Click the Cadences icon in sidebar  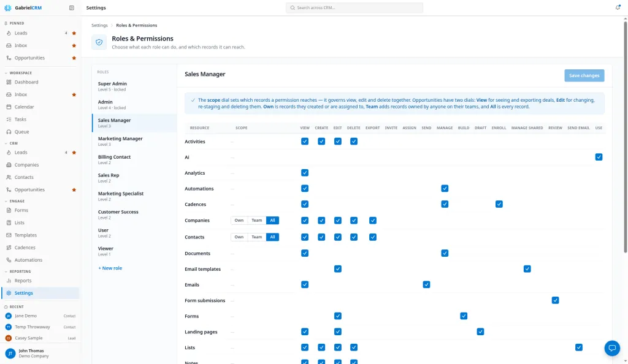[9, 248]
